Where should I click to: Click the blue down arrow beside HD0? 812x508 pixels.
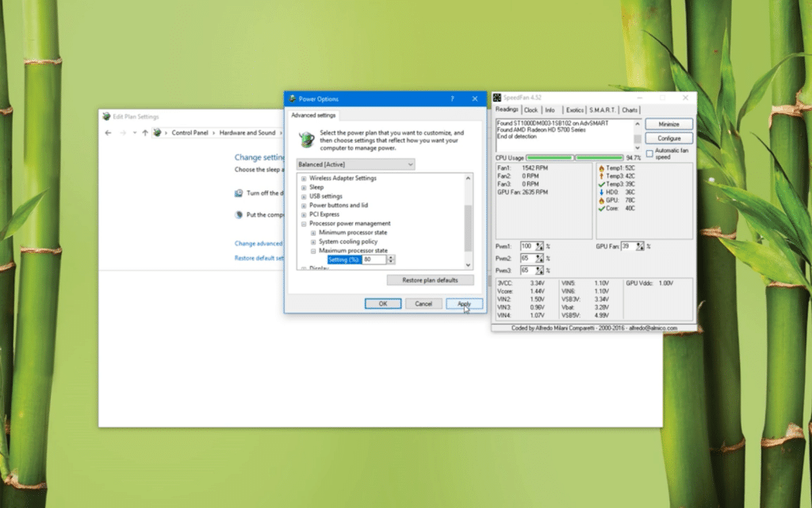tap(602, 192)
